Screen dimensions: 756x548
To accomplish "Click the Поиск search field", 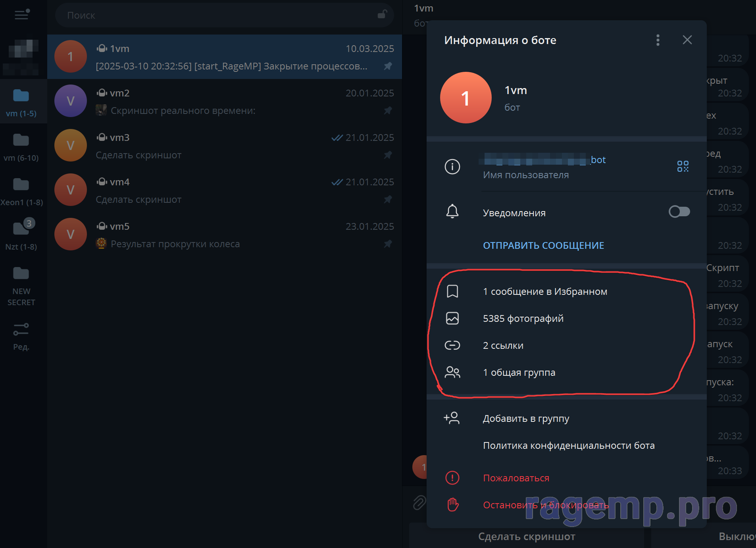I will pos(214,15).
